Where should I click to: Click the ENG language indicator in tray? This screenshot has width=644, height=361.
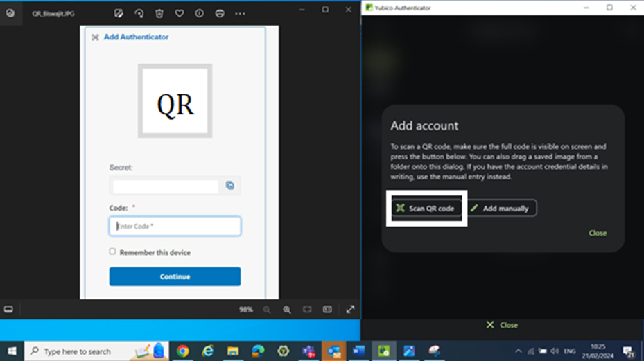pyautogui.click(x=570, y=351)
